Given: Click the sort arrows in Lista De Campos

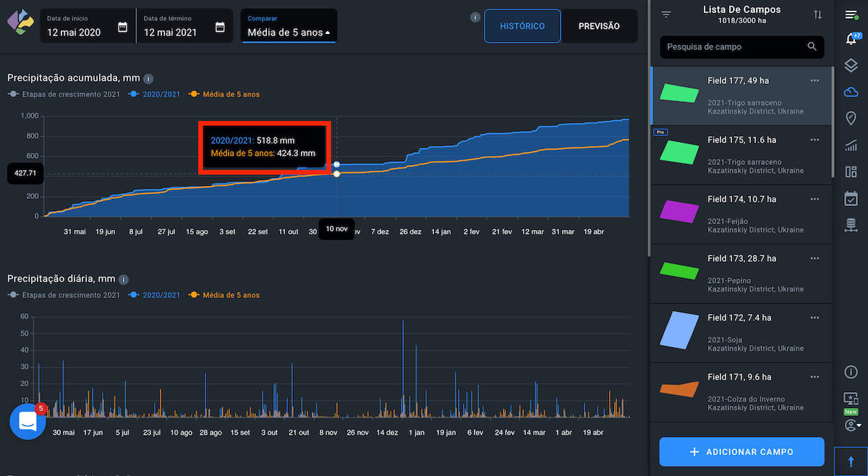Looking at the screenshot, I should [x=817, y=14].
